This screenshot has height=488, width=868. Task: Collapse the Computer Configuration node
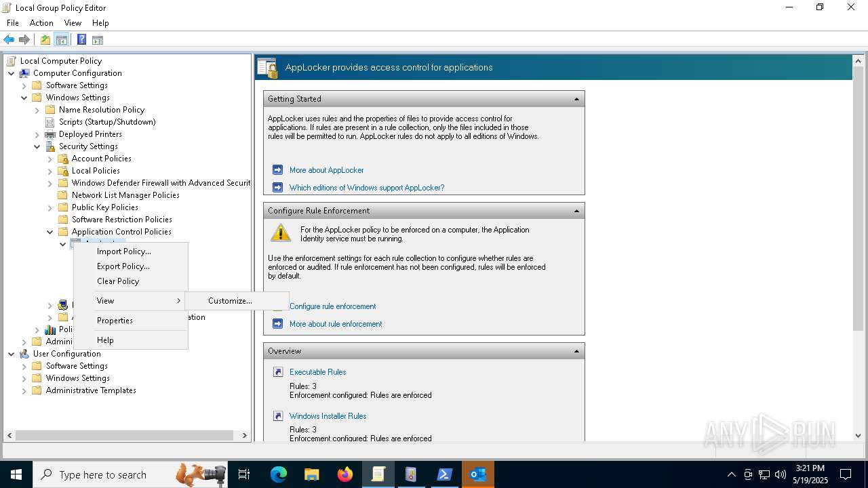click(x=12, y=73)
